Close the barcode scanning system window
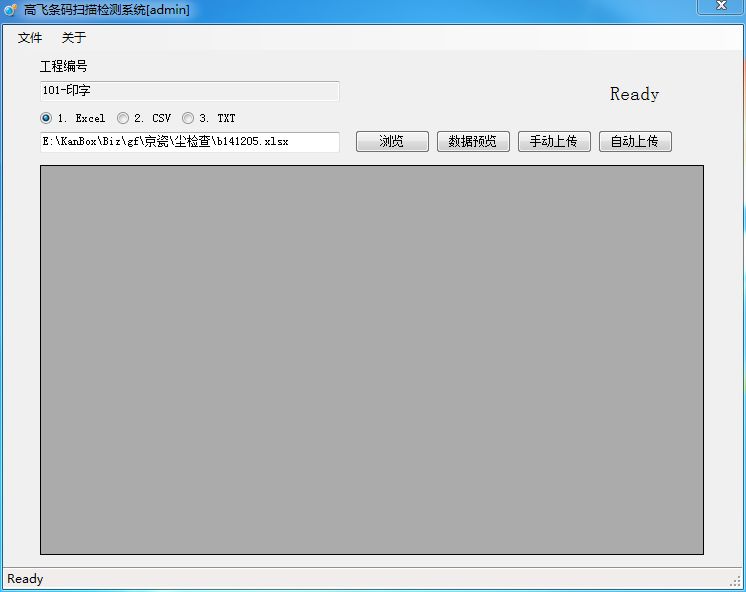The image size is (746, 592). click(x=720, y=6)
